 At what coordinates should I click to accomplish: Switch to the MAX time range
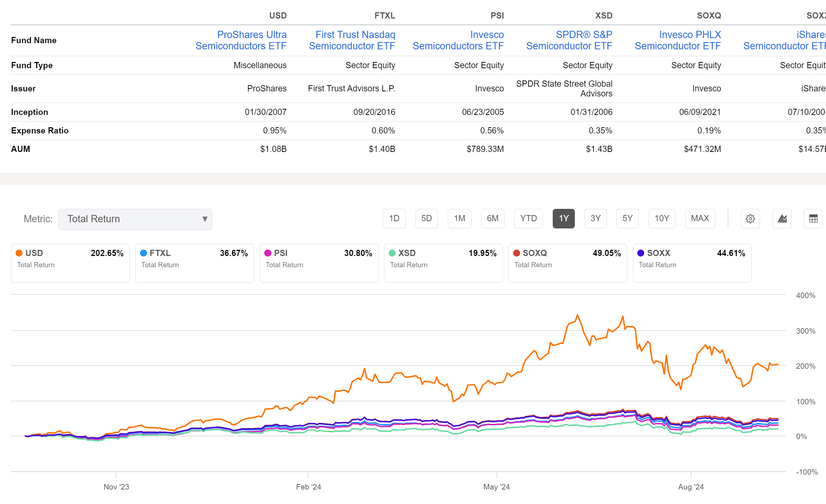tap(700, 218)
